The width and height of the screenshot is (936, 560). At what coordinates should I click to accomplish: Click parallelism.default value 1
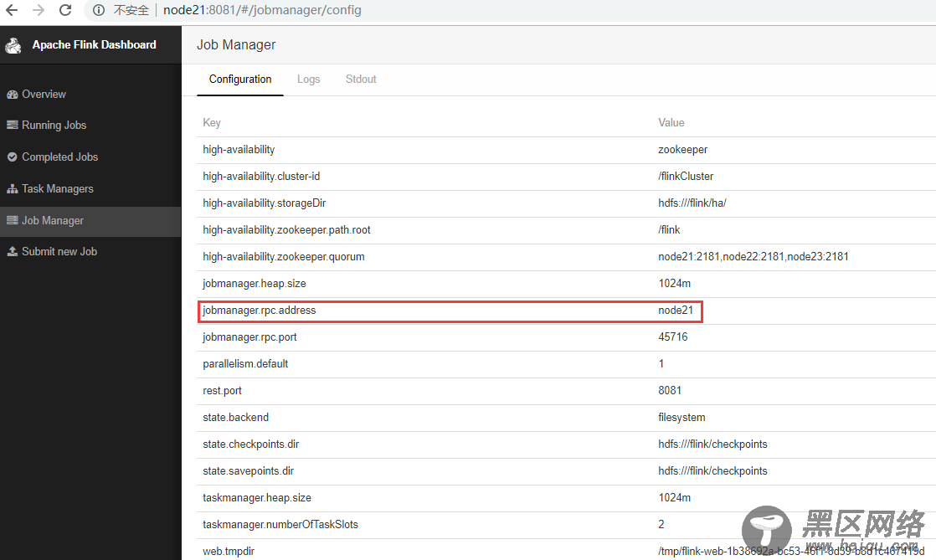(x=661, y=363)
